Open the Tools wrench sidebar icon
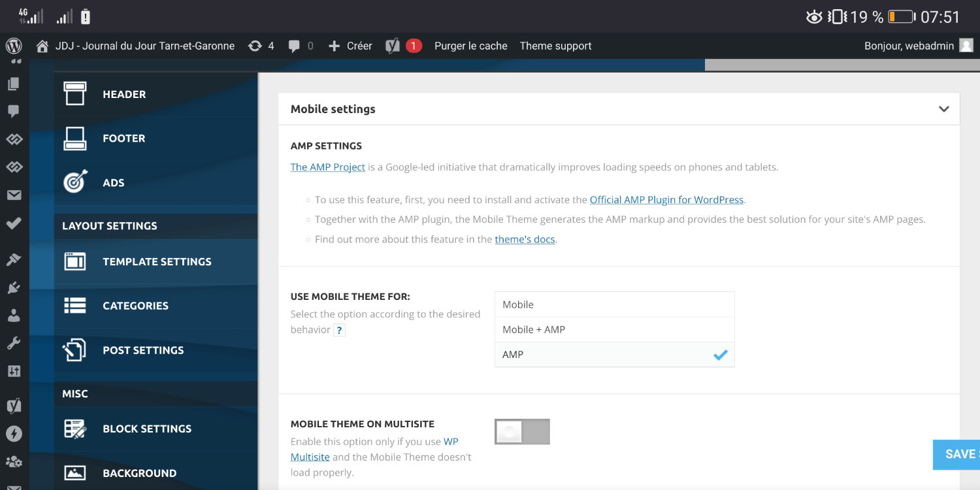The height and width of the screenshot is (490, 980). pos(14,344)
